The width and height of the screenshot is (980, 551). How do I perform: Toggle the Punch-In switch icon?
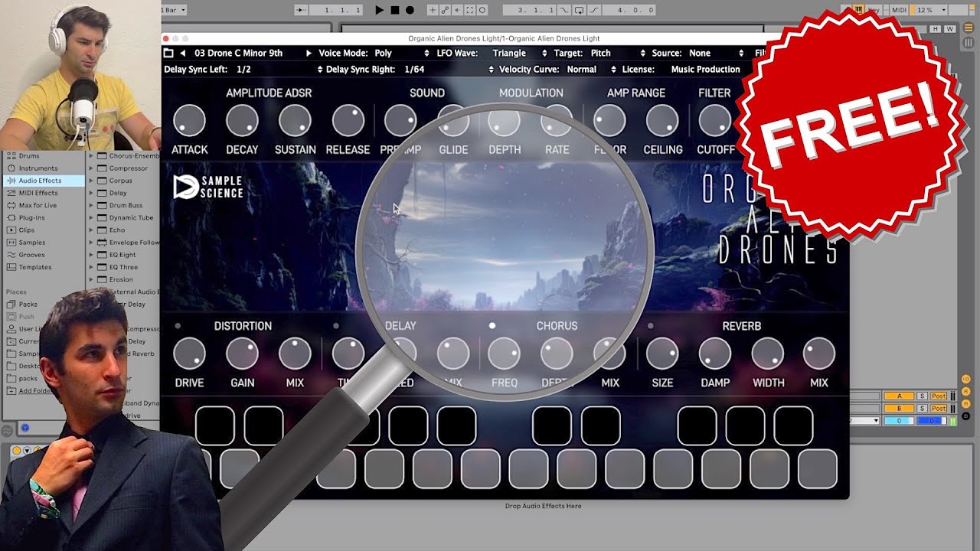(x=564, y=10)
